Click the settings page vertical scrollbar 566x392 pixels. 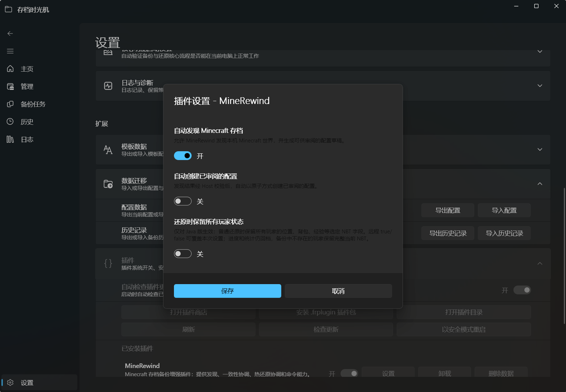(564, 256)
